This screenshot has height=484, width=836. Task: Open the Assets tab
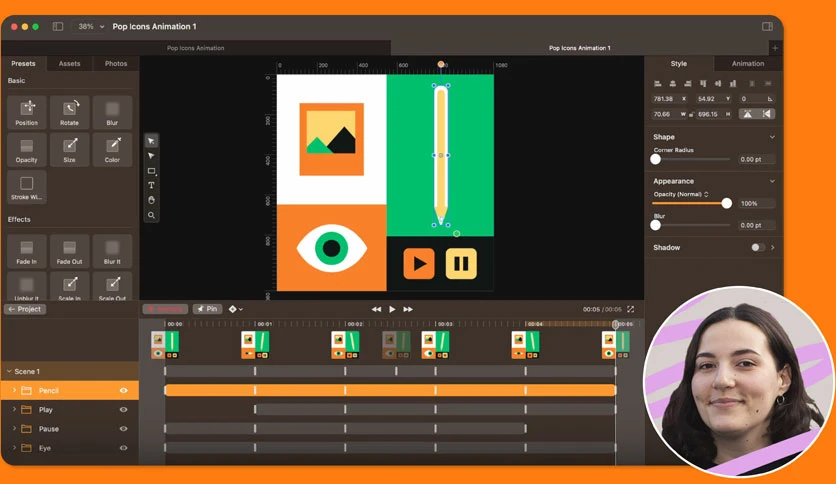pyautogui.click(x=69, y=63)
